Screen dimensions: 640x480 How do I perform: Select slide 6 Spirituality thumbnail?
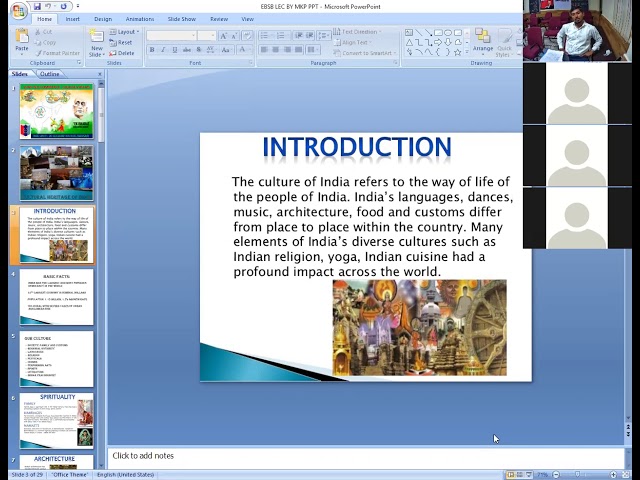(x=56, y=421)
